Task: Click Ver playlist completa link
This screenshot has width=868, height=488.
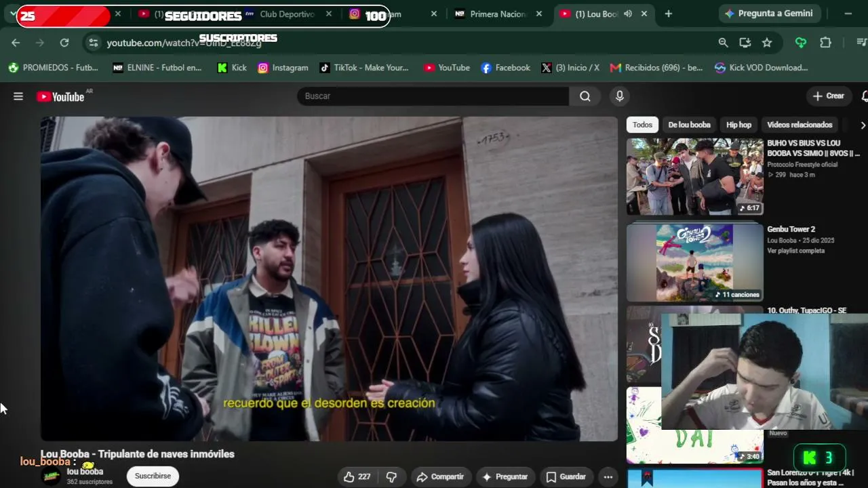Action: [x=795, y=251]
